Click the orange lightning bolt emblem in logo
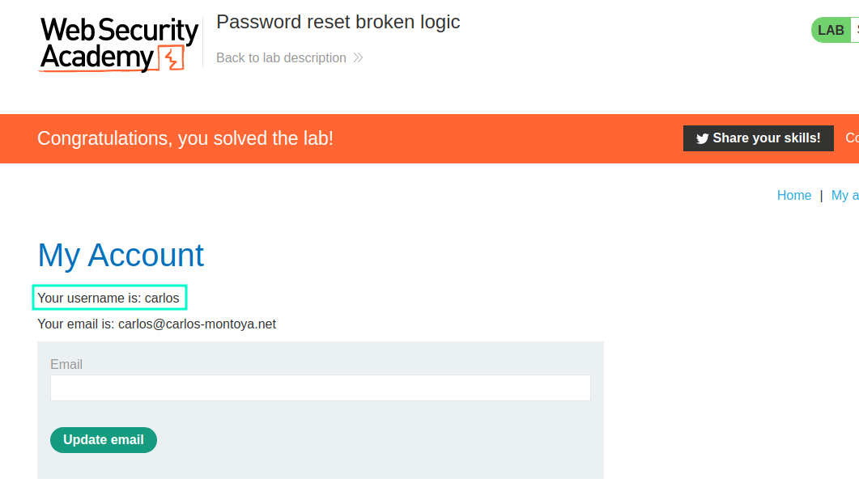859x504 pixels. click(x=172, y=58)
